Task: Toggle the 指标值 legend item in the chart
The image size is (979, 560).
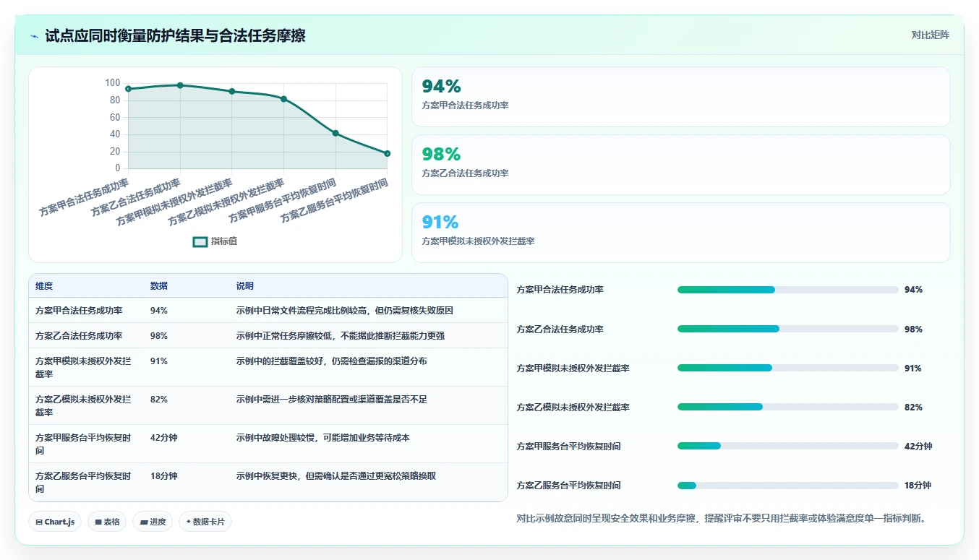Action: (215, 241)
